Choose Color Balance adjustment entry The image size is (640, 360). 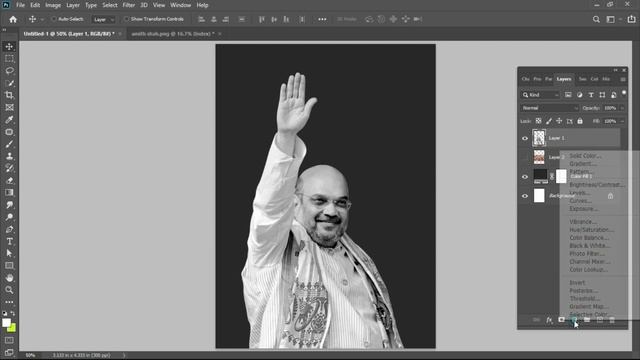click(589, 238)
